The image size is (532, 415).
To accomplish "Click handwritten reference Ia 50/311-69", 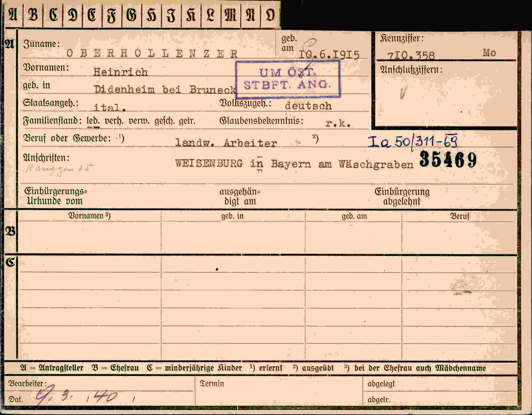I will pos(413,142).
